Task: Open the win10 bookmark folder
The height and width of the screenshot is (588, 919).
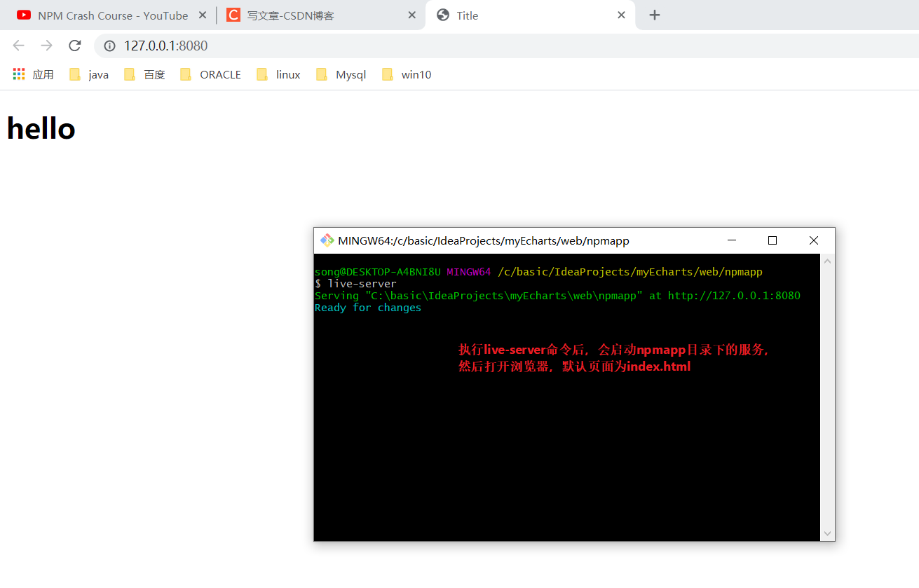Action: coord(407,74)
